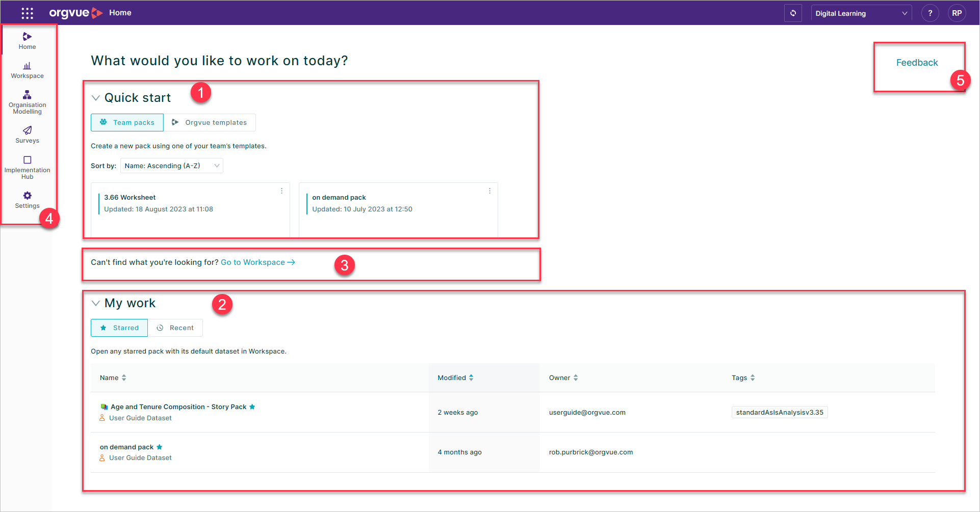The height and width of the screenshot is (512, 980).
Task: Open the Surveys section
Action: point(27,134)
